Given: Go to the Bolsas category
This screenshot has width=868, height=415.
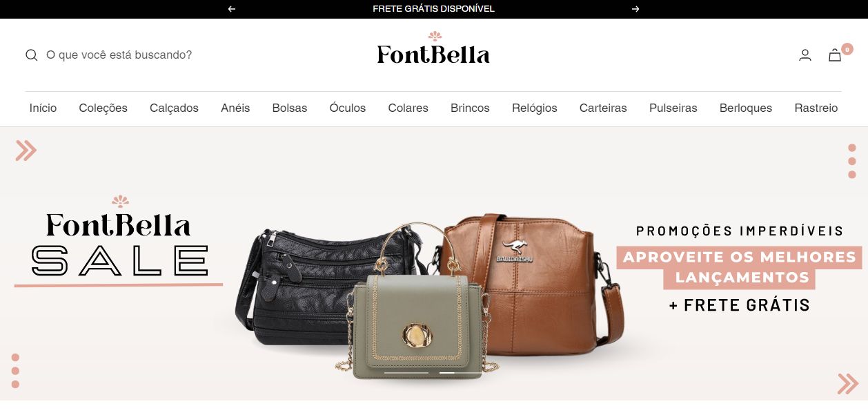Looking at the screenshot, I should click(290, 108).
